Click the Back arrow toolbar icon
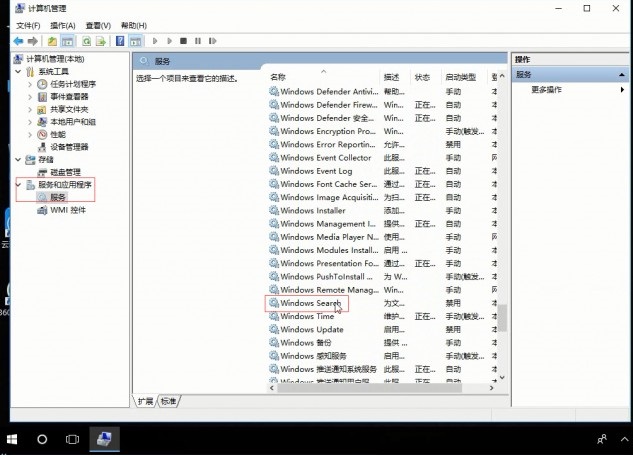Image resolution: width=633 pixels, height=457 pixels. point(18,41)
